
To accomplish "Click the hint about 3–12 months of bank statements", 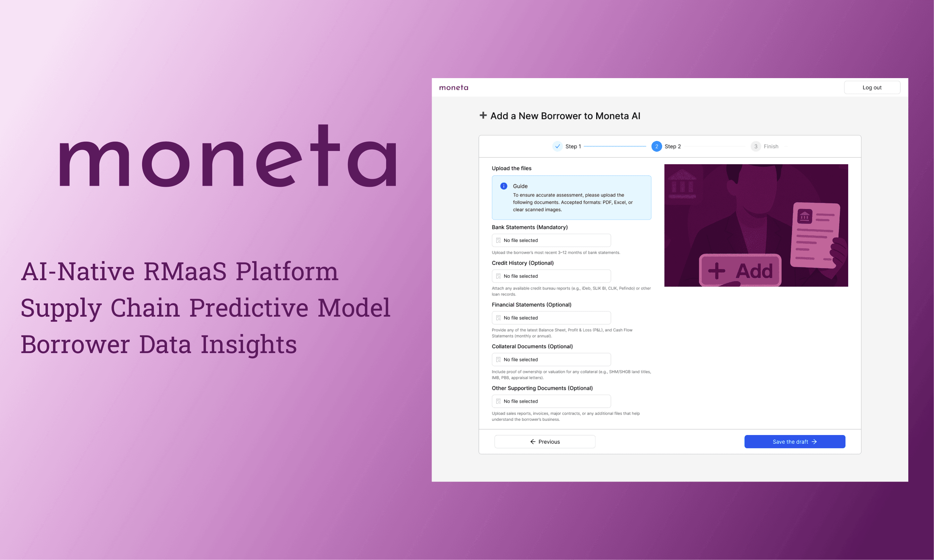I will point(556,252).
